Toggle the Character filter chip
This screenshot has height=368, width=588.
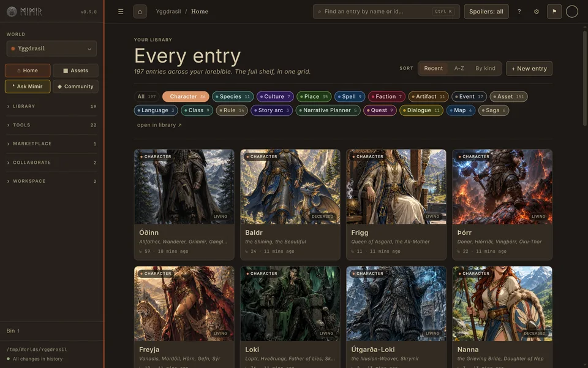pos(186,96)
